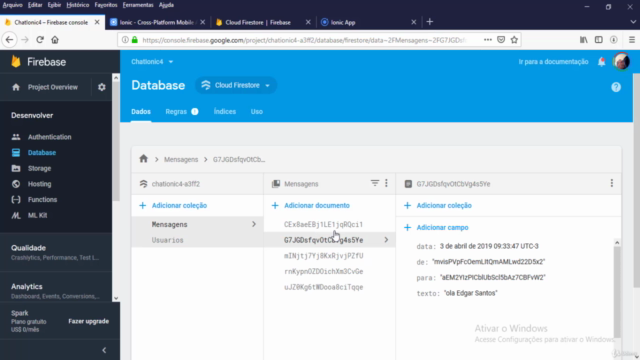Switch to Regras tab
The image size is (640, 360).
click(x=182, y=111)
